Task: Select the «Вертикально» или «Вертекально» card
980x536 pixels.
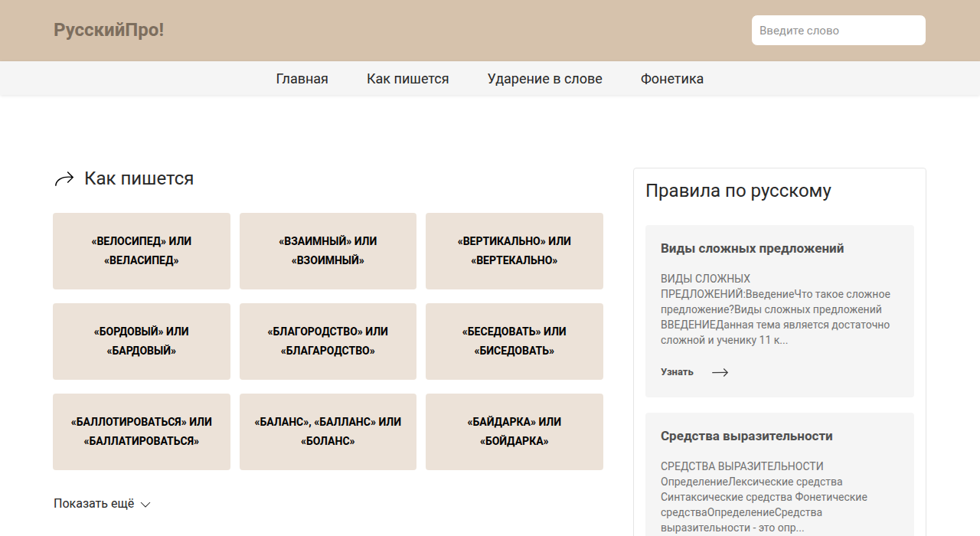Action: (514, 251)
